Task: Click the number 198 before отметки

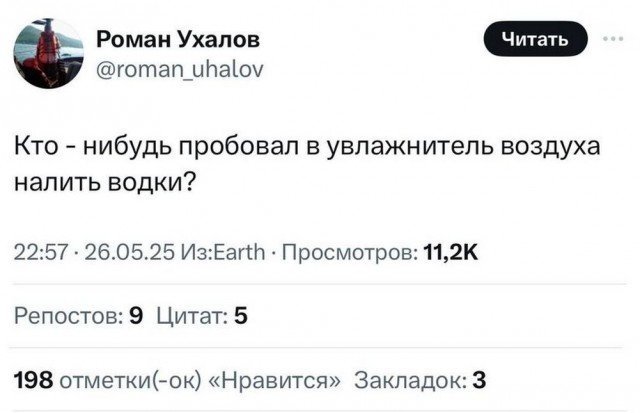Action: pyautogui.click(x=33, y=380)
